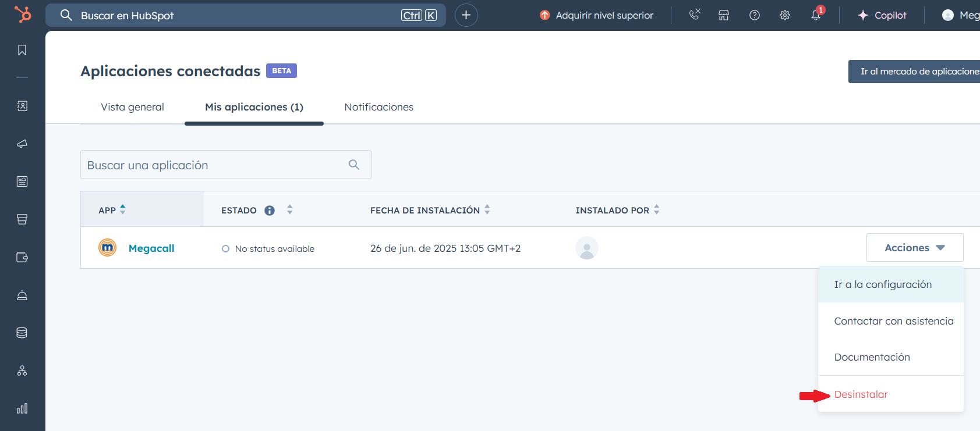
Task: Choose Contactar con asistencia
Action: click(891, 321)
